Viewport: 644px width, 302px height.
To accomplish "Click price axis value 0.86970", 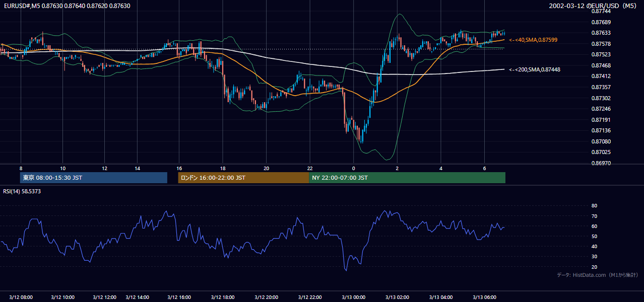I will 601,164.
